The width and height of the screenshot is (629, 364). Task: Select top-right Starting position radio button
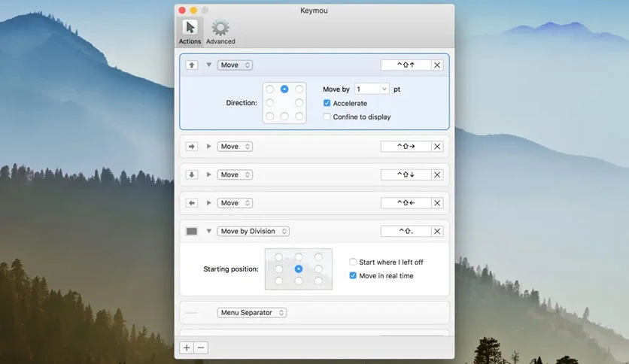[x=318, y=257]
